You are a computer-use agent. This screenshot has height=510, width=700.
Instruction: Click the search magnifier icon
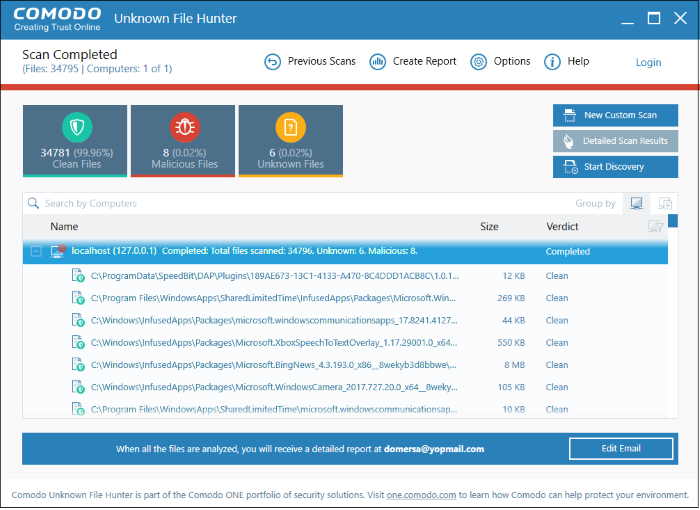coord(33,203)
